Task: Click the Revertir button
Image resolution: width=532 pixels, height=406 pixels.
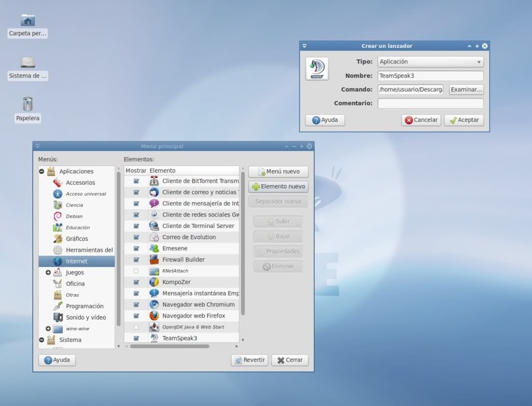Action: pos(250,360)
